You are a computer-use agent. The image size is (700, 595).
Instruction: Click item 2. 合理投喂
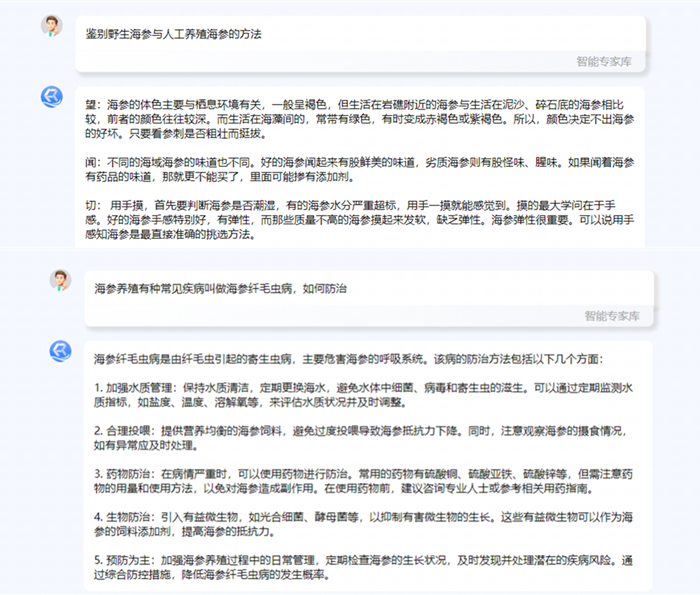(x=360, y=438)
